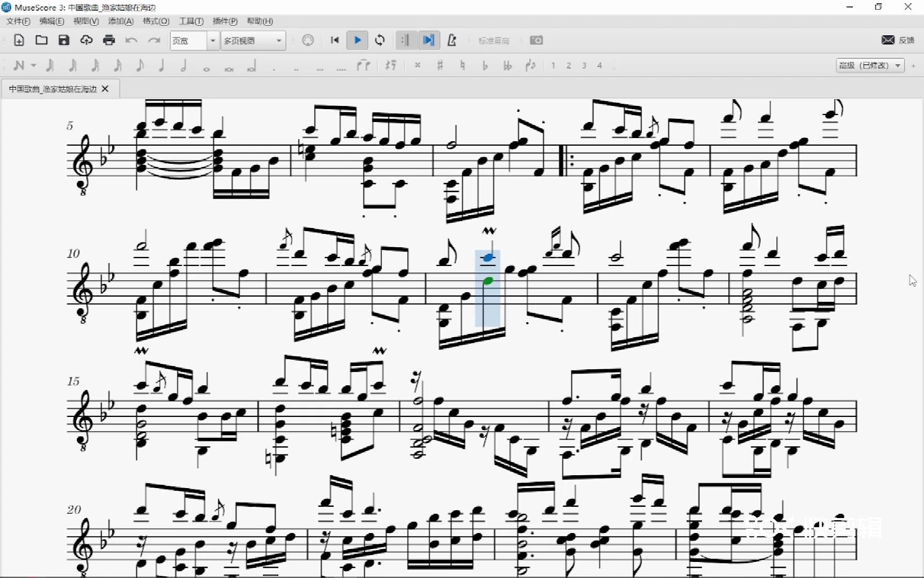
Task: Apply sharp accidental
Action: click(440, 65)
